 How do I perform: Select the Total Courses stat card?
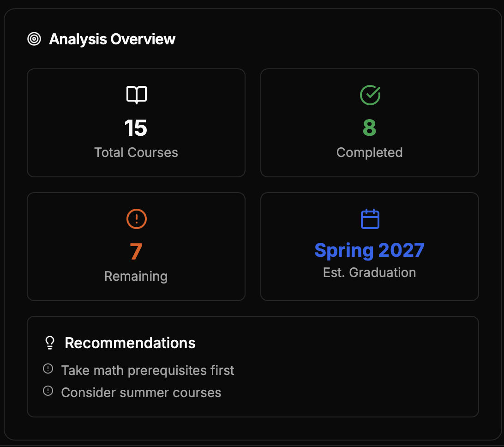(136, 122)
